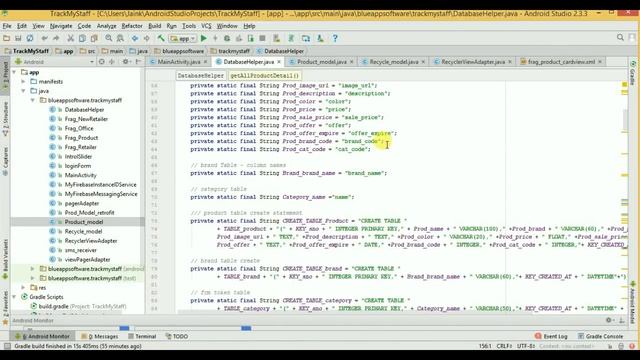Collapse the java folder node
This screenshot has height=360, width=640.
point(24,91)
